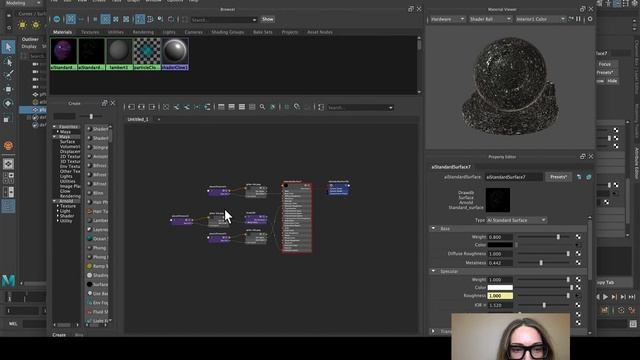Click the map button for Metalness
The height and width of the screenshot is (360, 640).
(x=578, y=262)
